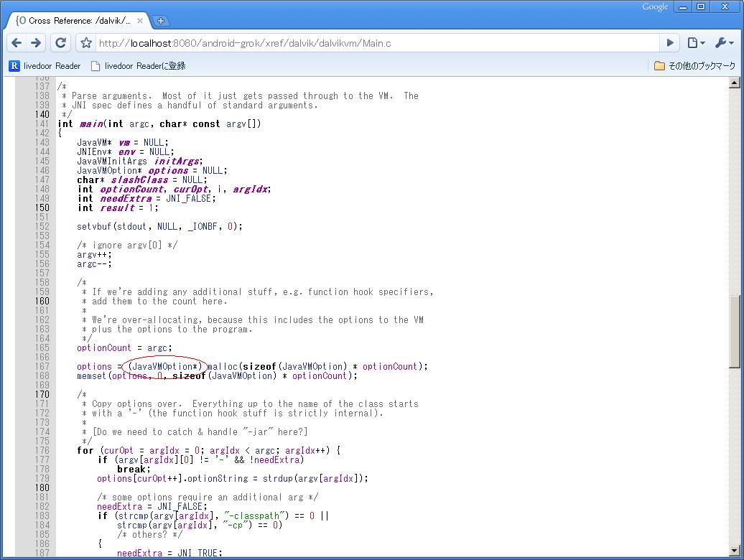Click the scroll up arrow

click(735, 83)
